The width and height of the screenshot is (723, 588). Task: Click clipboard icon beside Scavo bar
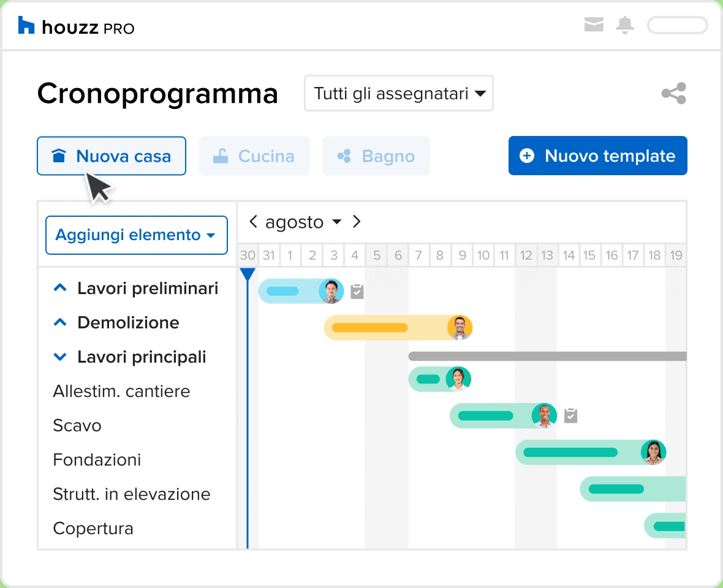(570, 416)
